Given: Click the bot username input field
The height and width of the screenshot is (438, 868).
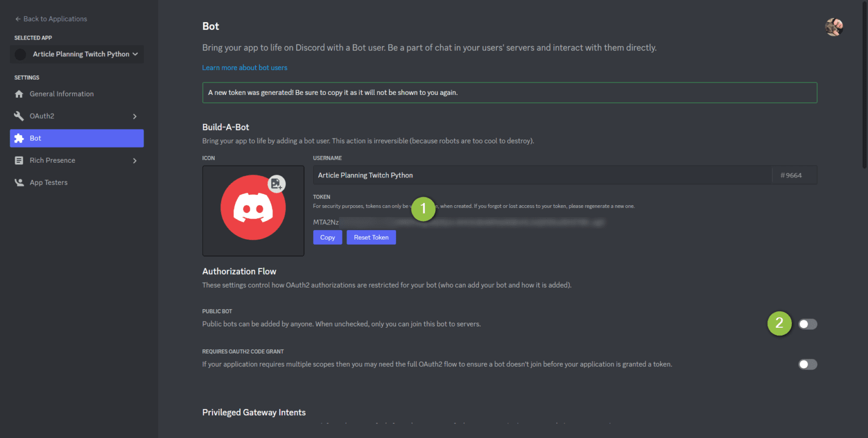Looking at the screenshot, I should tap(542, 175).
